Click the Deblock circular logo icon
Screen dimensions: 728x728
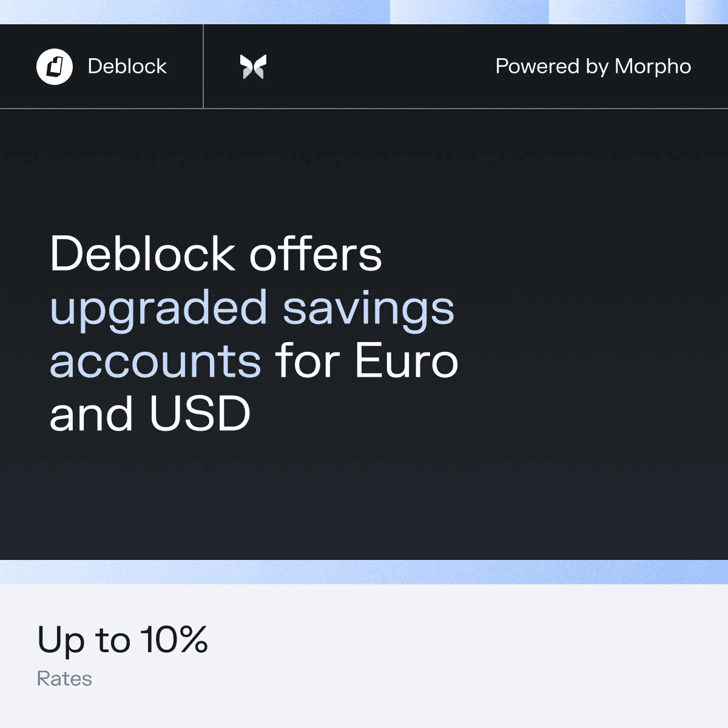click(x=55, y=66)
